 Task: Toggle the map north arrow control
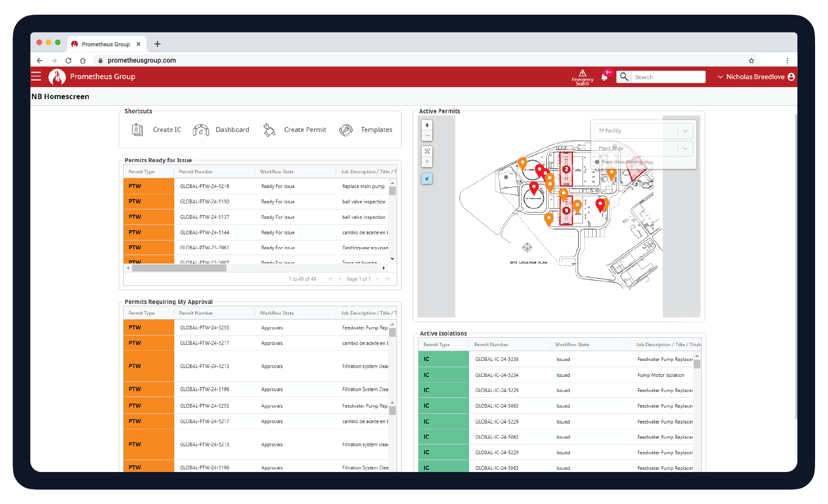[x=426, y=162]
